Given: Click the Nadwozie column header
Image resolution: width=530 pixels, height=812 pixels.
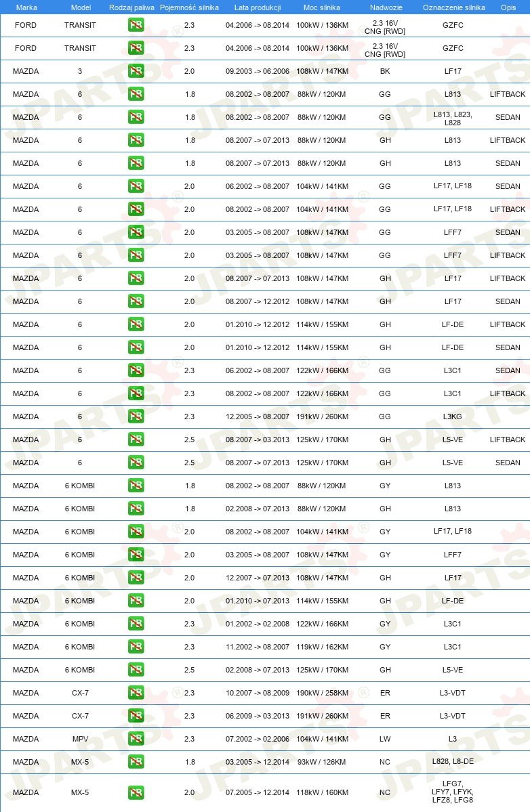Looking at the screenshot, I should [x=386, y=7].
